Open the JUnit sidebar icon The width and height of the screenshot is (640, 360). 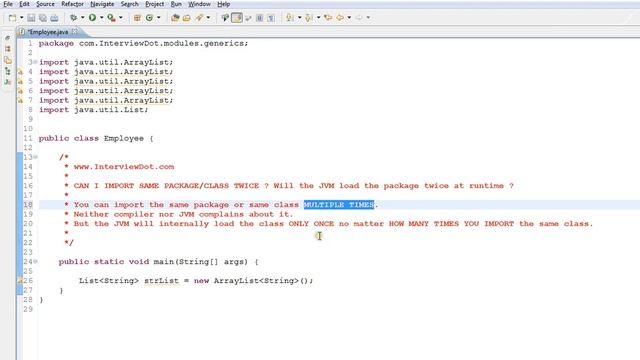tap(7, 82)
